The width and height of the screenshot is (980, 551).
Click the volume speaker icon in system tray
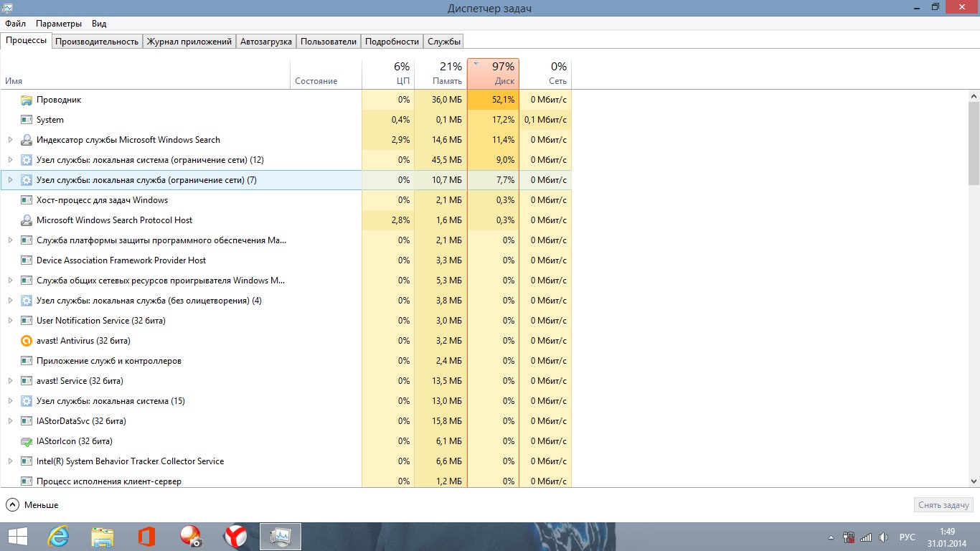click(883, 537)
